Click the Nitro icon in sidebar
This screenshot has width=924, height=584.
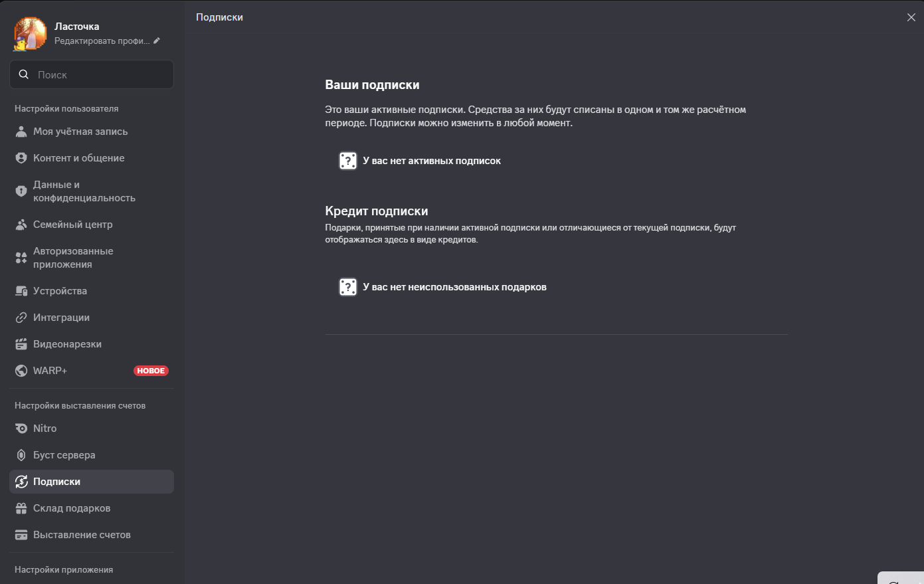coord(21,429)
